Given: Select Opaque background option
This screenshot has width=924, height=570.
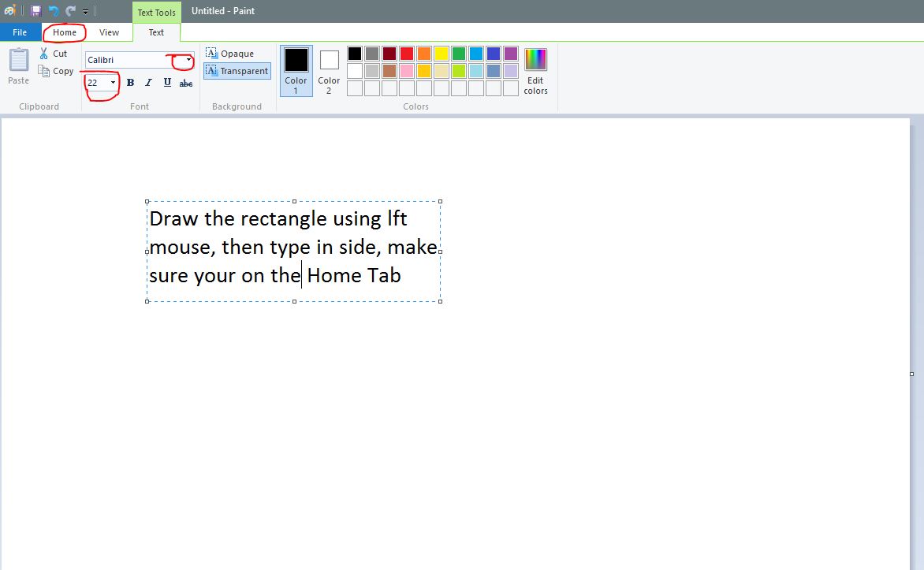Looking at the screenshot, I should pos(230,54).
